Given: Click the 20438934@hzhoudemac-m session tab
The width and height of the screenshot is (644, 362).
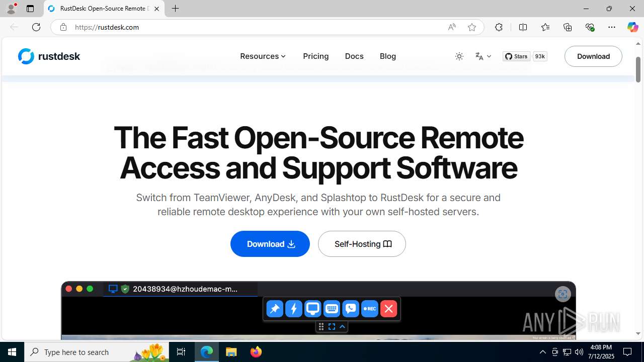Looking at the screenshot, I should click(x=180, y=289).
